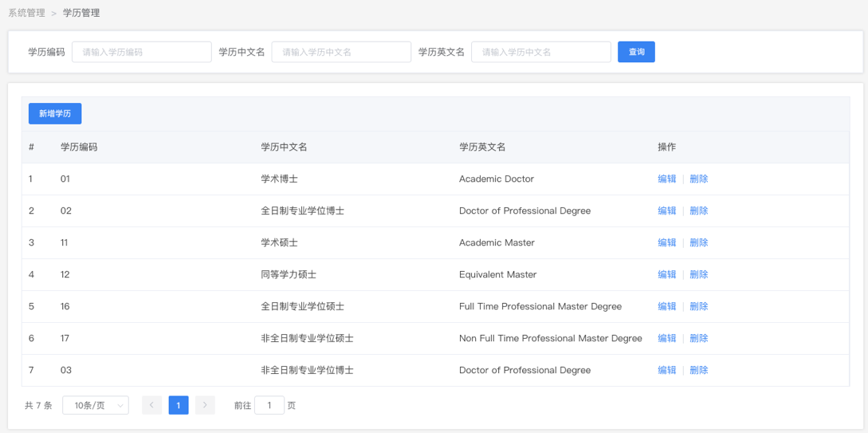The height and width of the screenshot is (433, 868).
Task: Click the 学历管理 breadcrumb
Action: (x=81, y=13)
